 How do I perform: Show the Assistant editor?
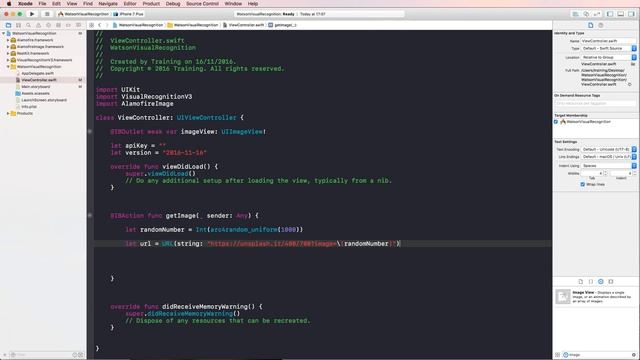(586, 14)
